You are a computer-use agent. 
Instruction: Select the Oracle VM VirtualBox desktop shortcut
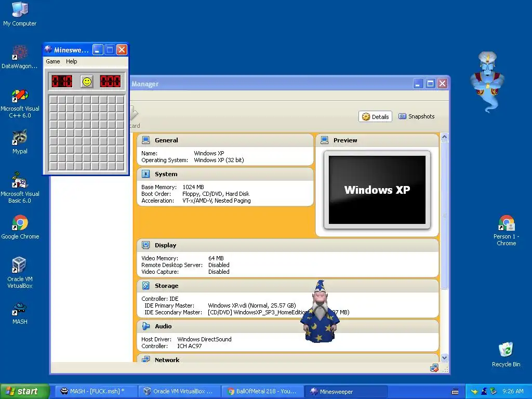[x=20, y=273]
